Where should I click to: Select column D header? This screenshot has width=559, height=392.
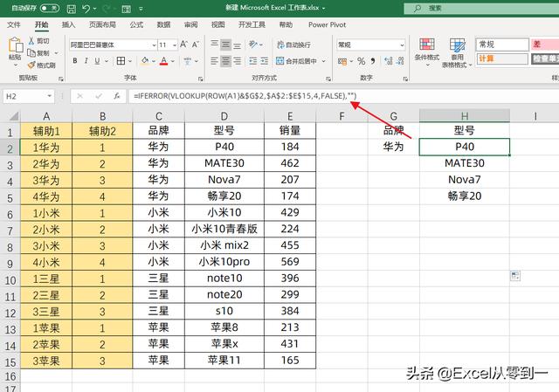224,116
